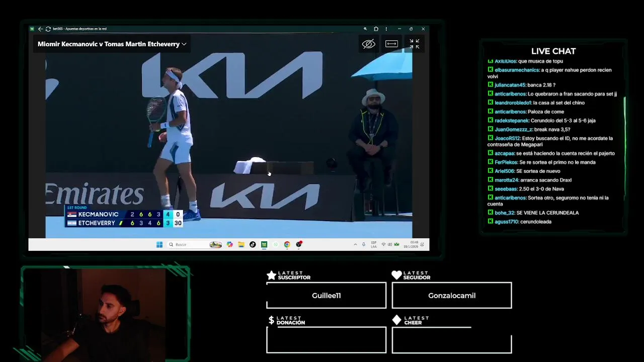This screenshot has width=644, height=362.
Task: Click chat user seeebaas
Action: [506, 189]
